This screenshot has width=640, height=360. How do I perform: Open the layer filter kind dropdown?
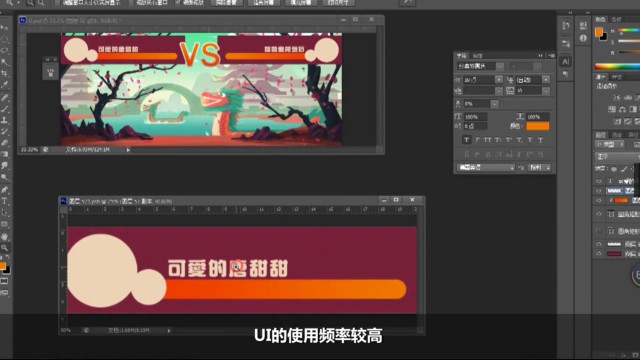point(610,145)
